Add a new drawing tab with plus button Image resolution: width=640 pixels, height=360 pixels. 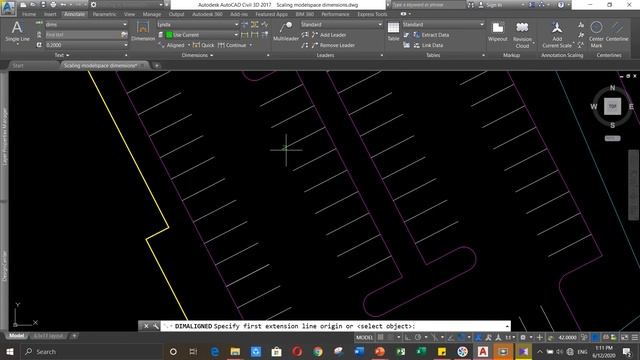tap(157, 65)
